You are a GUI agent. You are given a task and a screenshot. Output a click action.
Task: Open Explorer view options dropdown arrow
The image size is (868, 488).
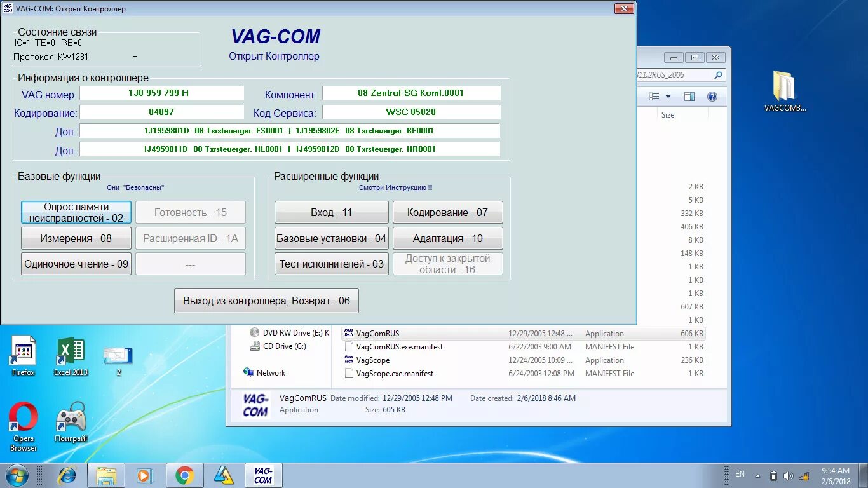(668, 97)
